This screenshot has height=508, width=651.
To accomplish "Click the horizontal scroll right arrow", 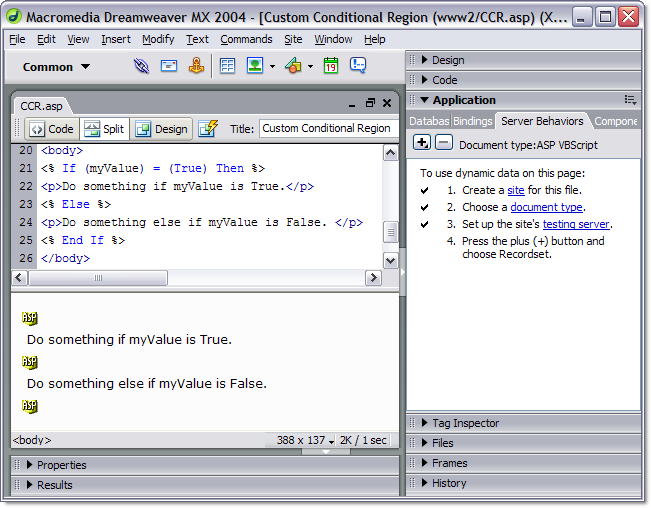I will (373, 277).
